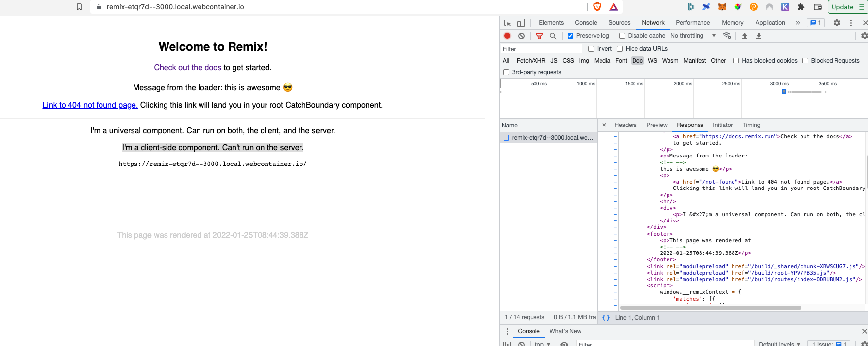Click the Brave Shields lion icon
This screenshot has height=346, width=868.
597,7
